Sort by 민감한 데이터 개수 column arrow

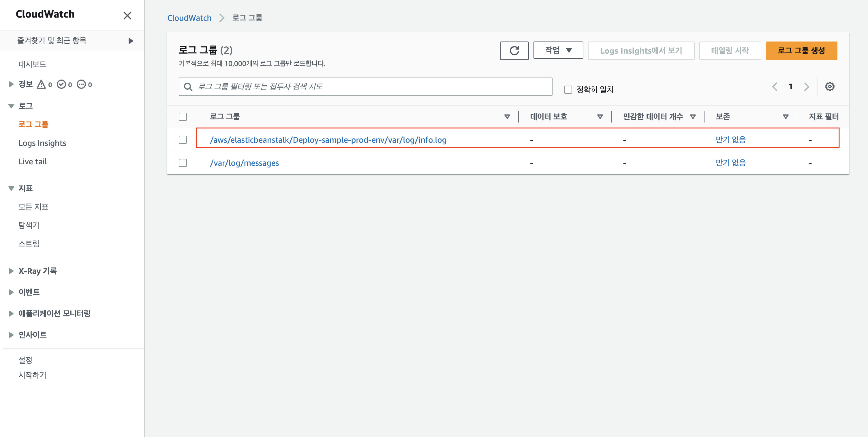tap(693, 117)
